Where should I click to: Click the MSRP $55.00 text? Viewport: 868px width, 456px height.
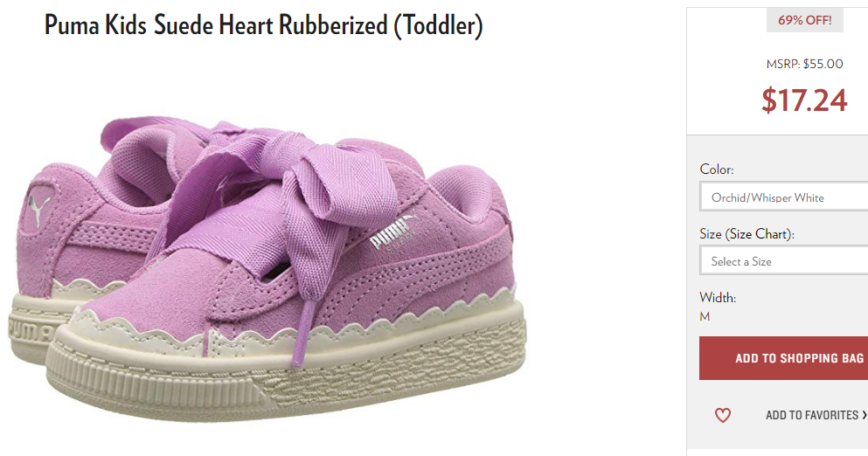click(804, 64)
